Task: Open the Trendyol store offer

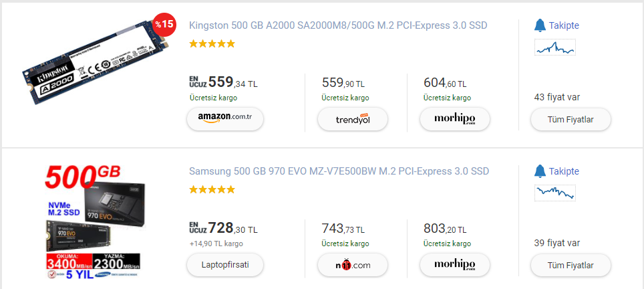Action: (x=352, y=119)
